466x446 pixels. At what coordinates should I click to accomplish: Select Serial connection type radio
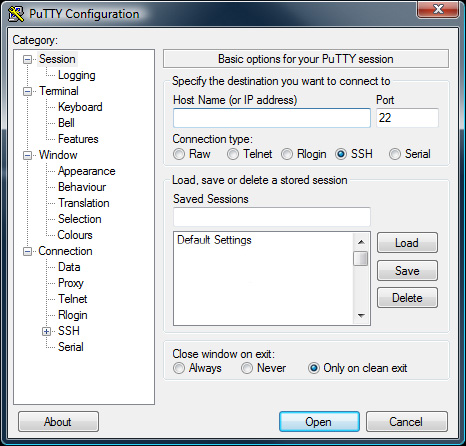[395, 154]
